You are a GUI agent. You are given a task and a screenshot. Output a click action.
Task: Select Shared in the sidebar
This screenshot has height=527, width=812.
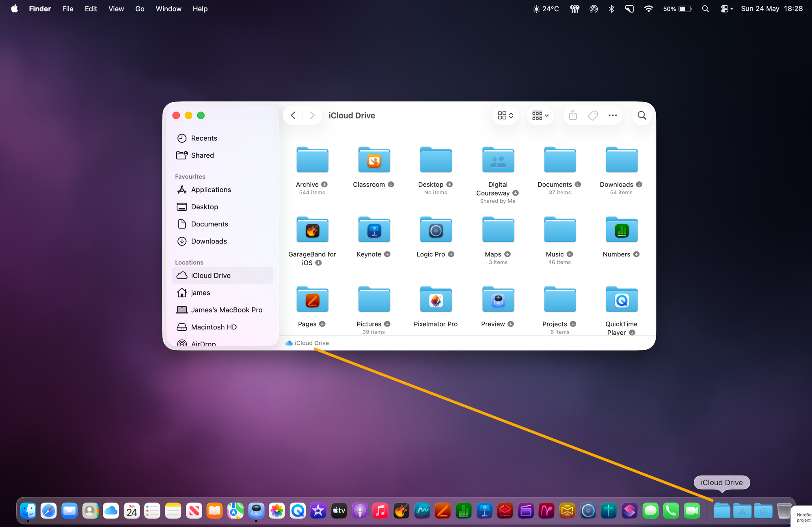point(222,155)
